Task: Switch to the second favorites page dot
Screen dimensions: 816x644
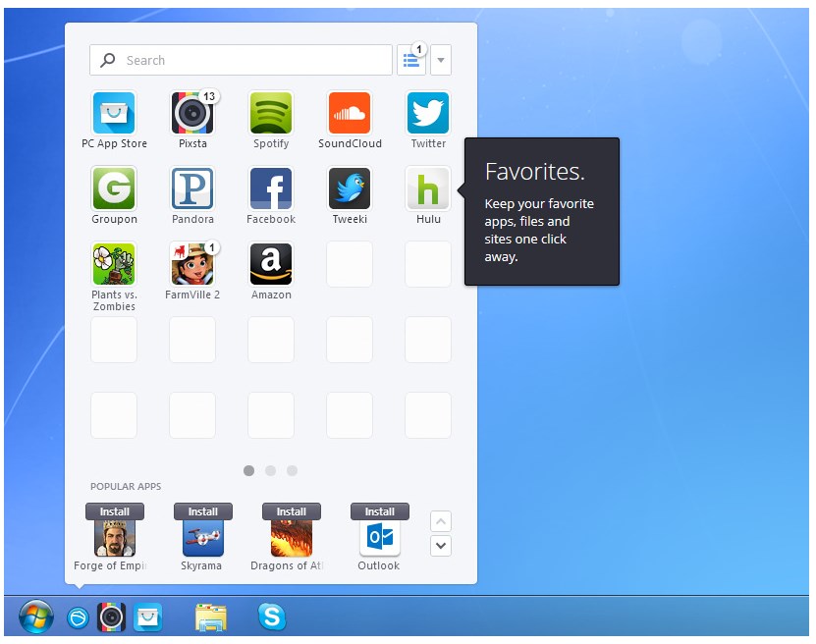Action: click(271, 471)
